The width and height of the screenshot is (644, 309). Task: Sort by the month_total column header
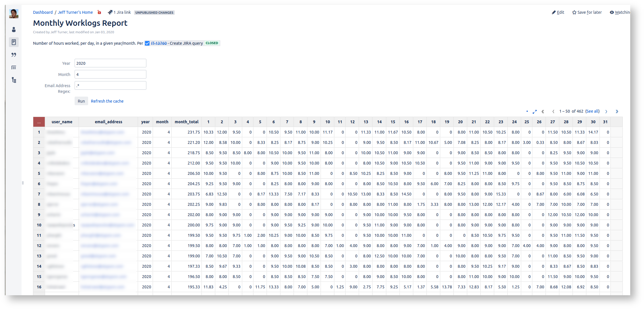point(187,122)
